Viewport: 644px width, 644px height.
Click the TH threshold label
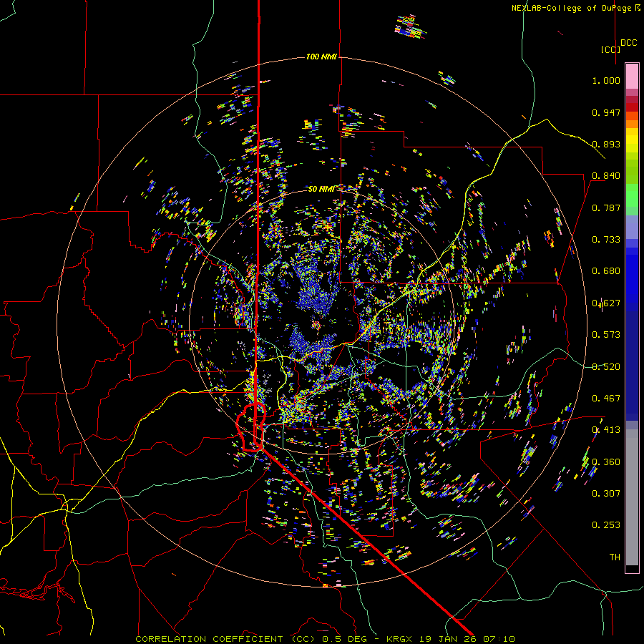(615, 557)
